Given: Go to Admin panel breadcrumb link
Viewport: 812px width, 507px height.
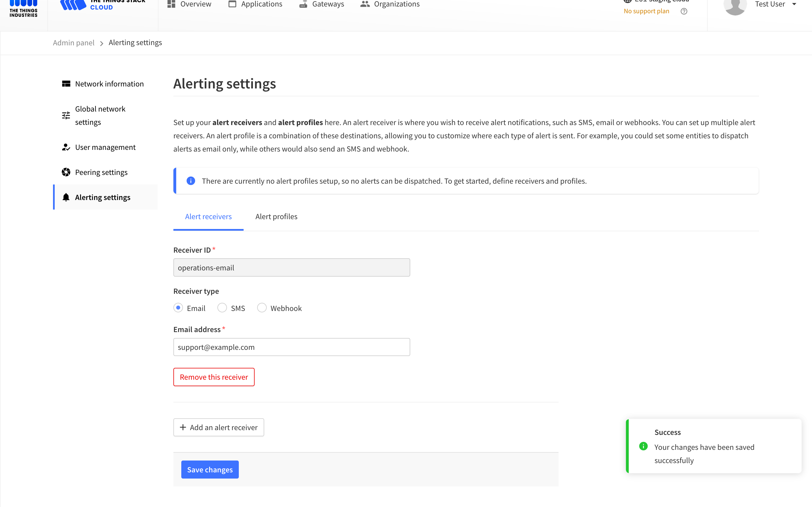Looking at the screenshot, I should [x=74, y=43].
